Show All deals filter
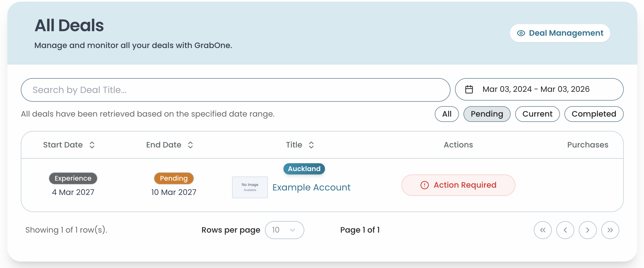Screen dimensions: 644x268 tap(447, 114)
